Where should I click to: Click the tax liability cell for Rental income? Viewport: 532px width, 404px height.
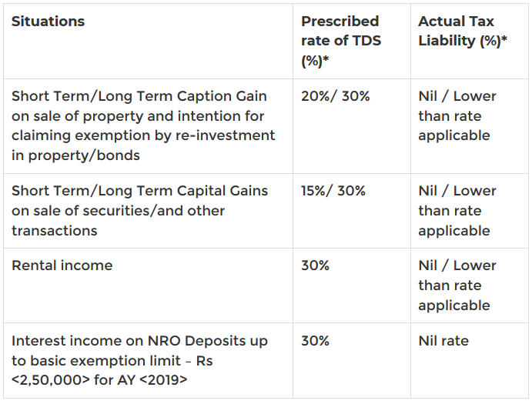(457, 285)
